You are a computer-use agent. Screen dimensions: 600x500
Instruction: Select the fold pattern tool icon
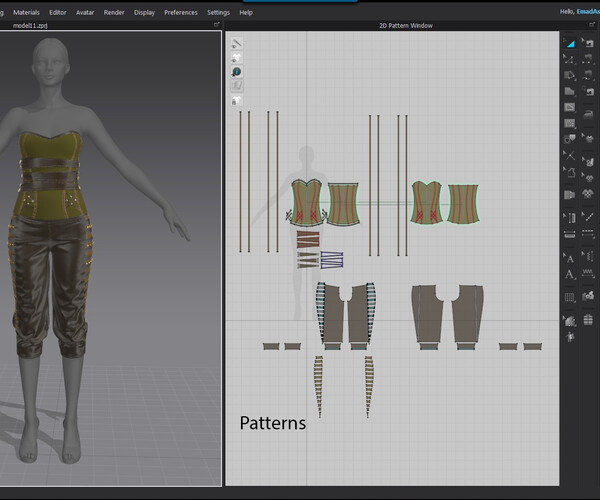pyautogui.click(x=569, y=195)
